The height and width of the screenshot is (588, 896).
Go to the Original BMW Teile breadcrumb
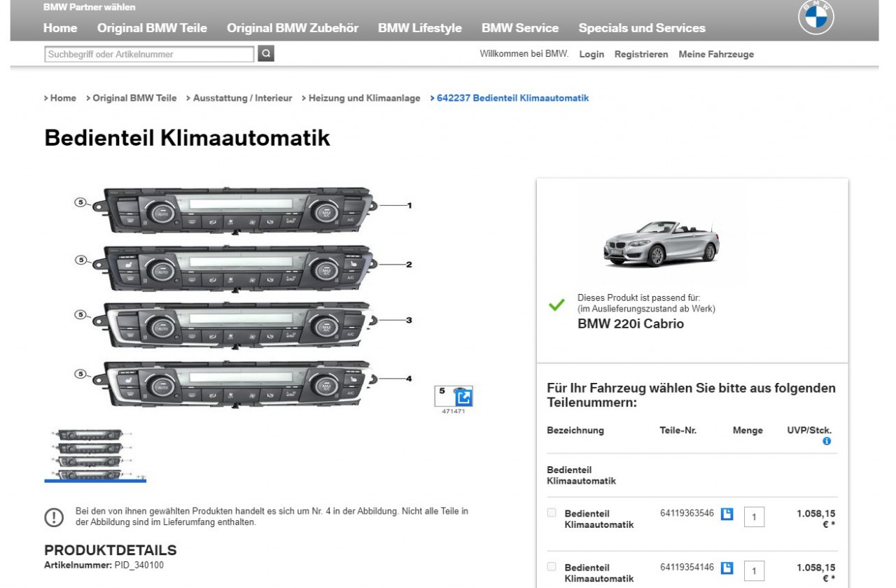134,98
